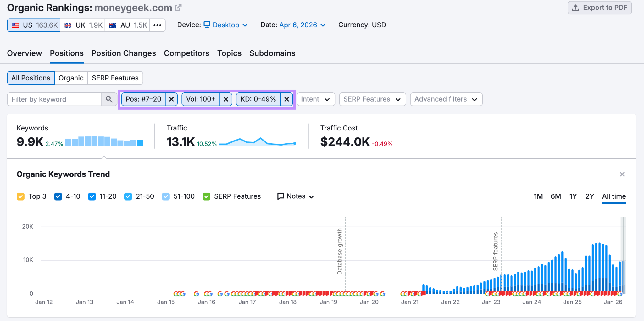The image size is (644, 321).
Task: Open the Device Desktop dropdown
Action: tap(226, 25)
